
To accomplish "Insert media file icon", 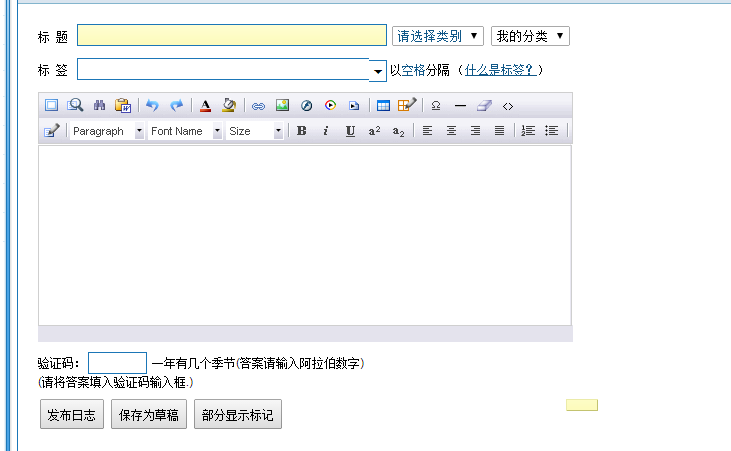I will click(x=354, y=106).
